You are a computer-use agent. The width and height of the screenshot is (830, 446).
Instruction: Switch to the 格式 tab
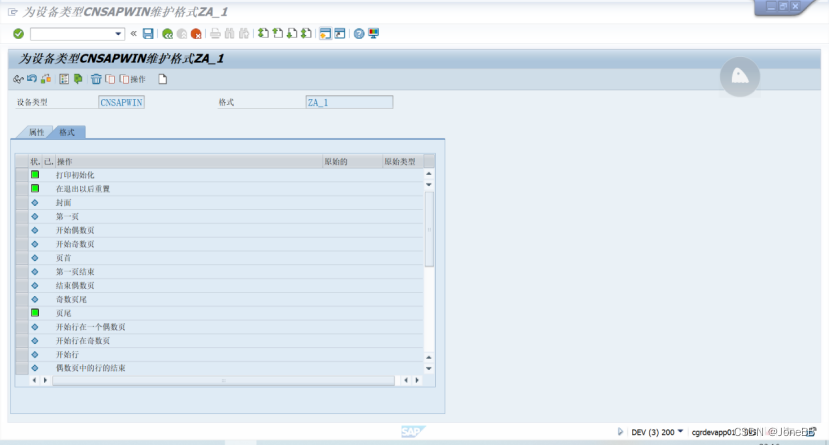coord(67,132)
